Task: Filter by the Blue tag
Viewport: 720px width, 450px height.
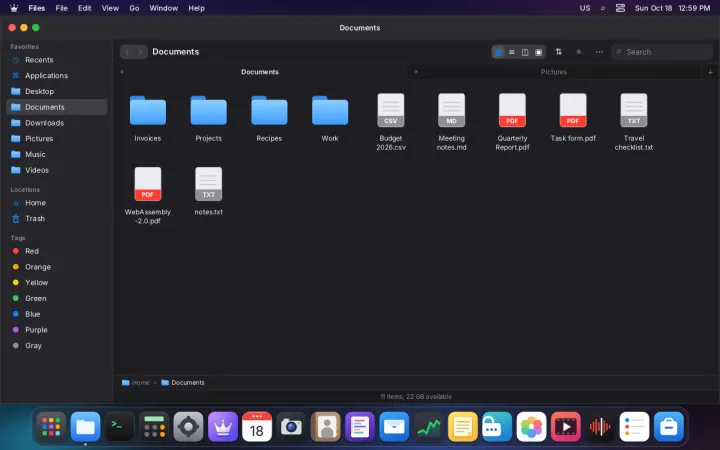Action: 56,314
